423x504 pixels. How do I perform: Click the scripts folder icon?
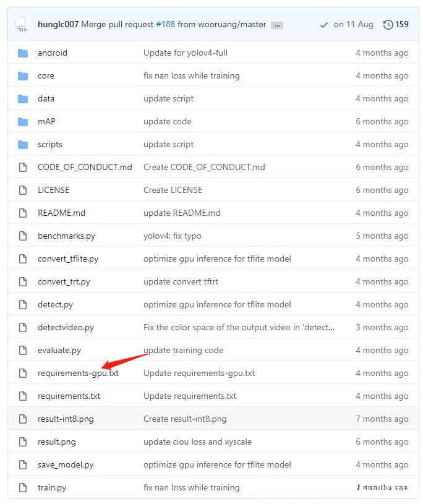click(x=23, y=144)
